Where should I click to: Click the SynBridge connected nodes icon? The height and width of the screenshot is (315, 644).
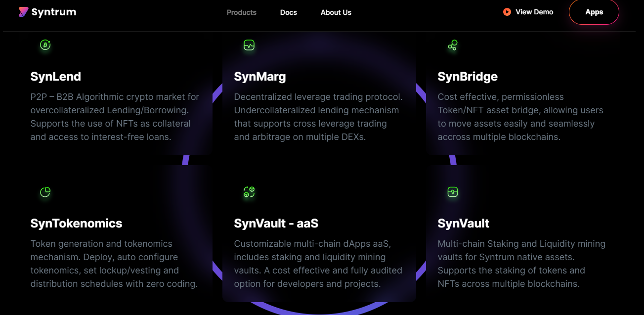[x=452, y=45]
